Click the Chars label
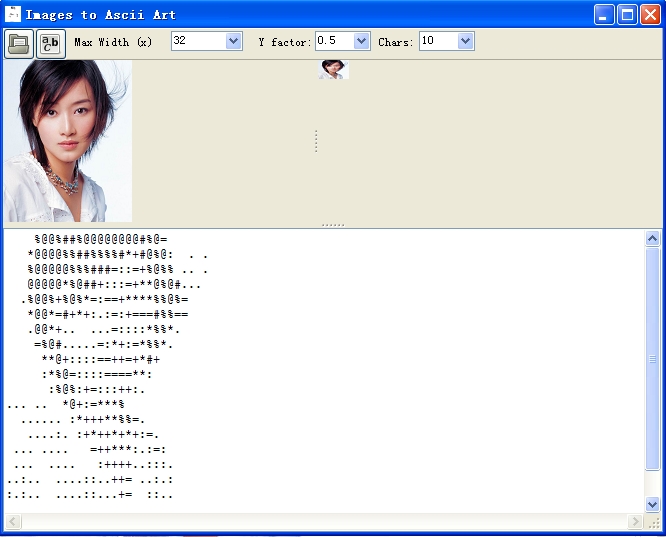The width and height of the screenshot is (666, 537). (x=395, y=42)
